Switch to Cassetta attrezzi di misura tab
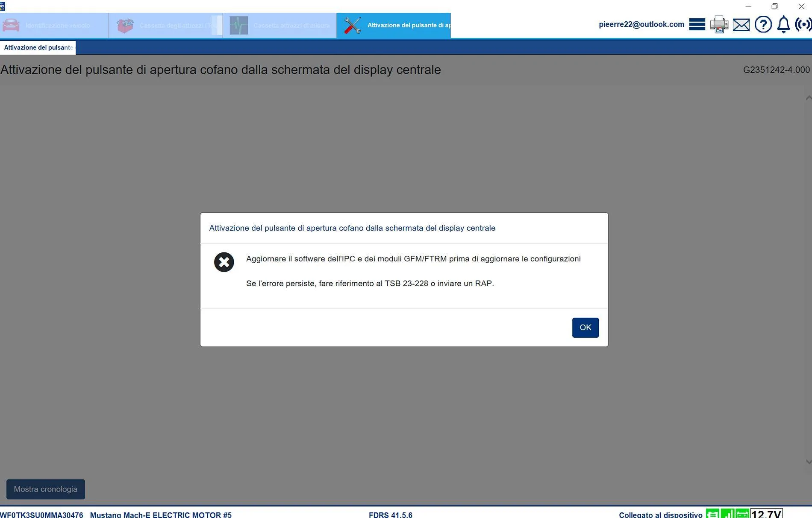The height and width of the screenshot is (518, 812). (x=280, y=26)
